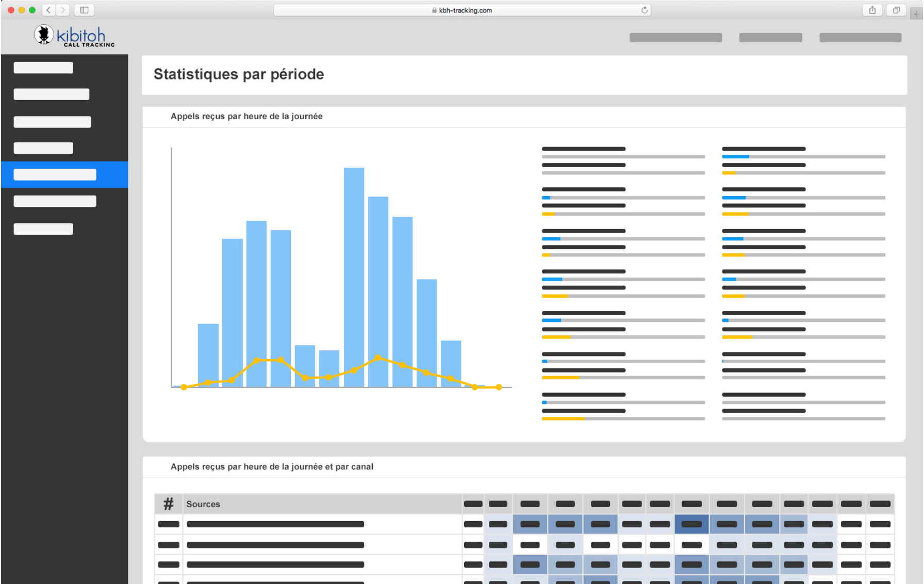Show the tab overview icon
The height and width of the screenshot is (584, 924).
point(896,10)
